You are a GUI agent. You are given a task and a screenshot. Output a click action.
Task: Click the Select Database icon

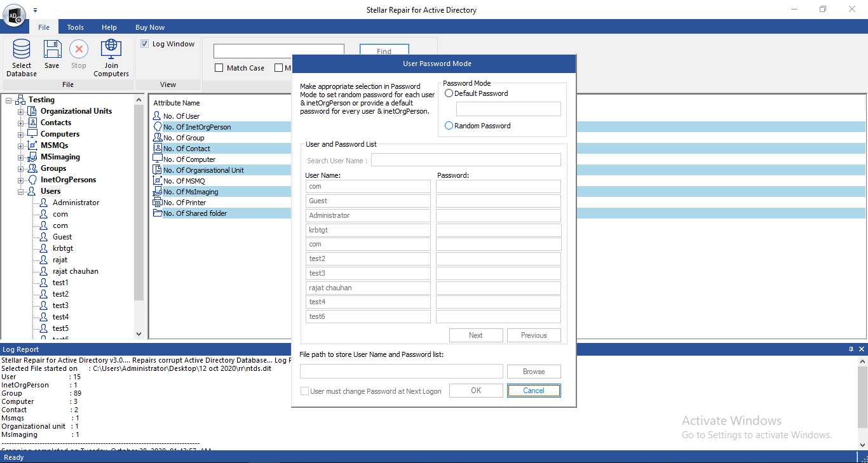22,50
